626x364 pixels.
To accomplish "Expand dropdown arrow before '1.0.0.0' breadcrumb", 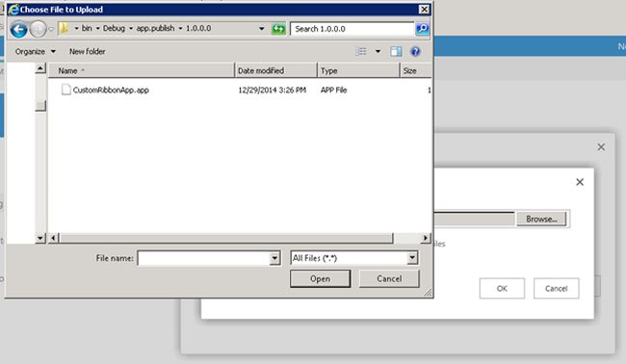I will 180,29.
